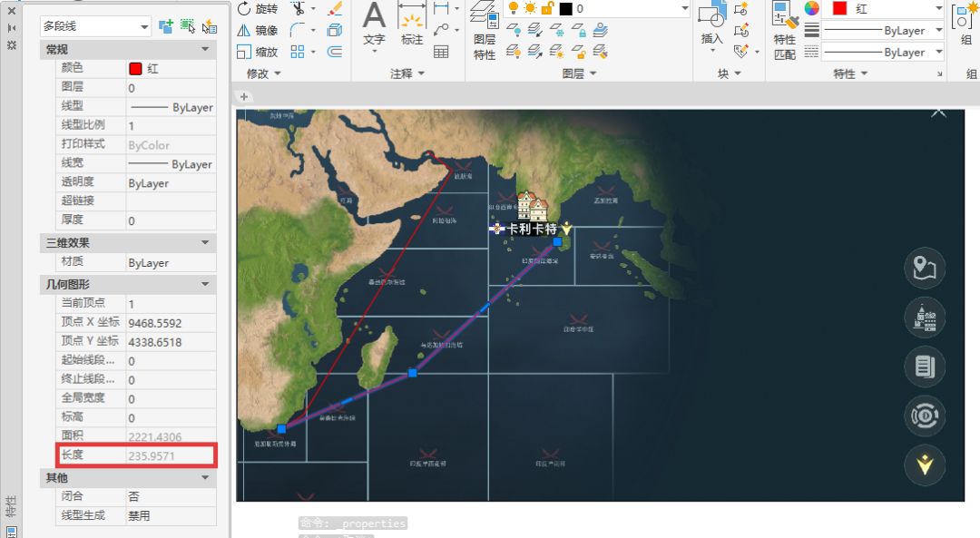Click the 闭合 value field showing 否

[x=171, y=497]
